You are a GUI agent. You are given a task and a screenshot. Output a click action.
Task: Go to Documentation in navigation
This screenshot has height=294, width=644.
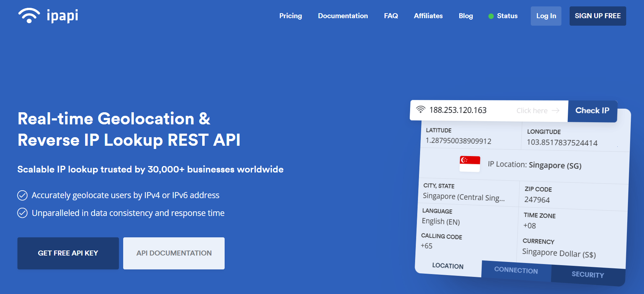(x=342, y=16)
